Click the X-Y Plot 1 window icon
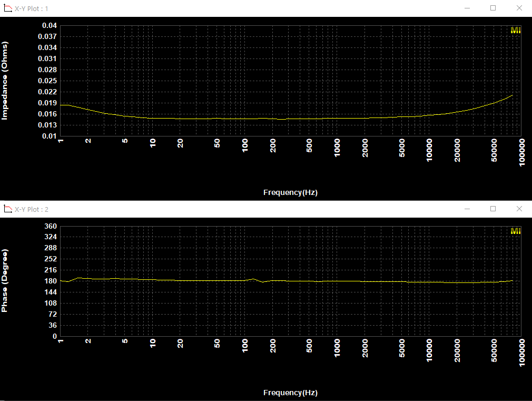The height and width of the screenshot is (401, 532). 7,8
